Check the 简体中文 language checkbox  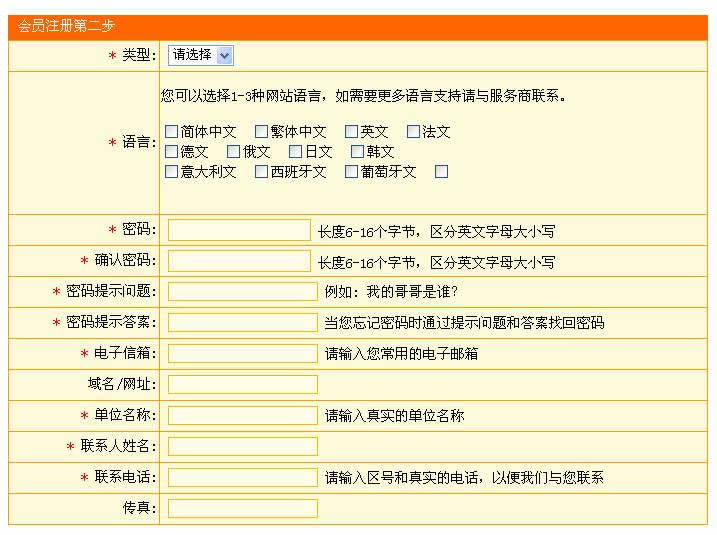click(x=172, y=131)
